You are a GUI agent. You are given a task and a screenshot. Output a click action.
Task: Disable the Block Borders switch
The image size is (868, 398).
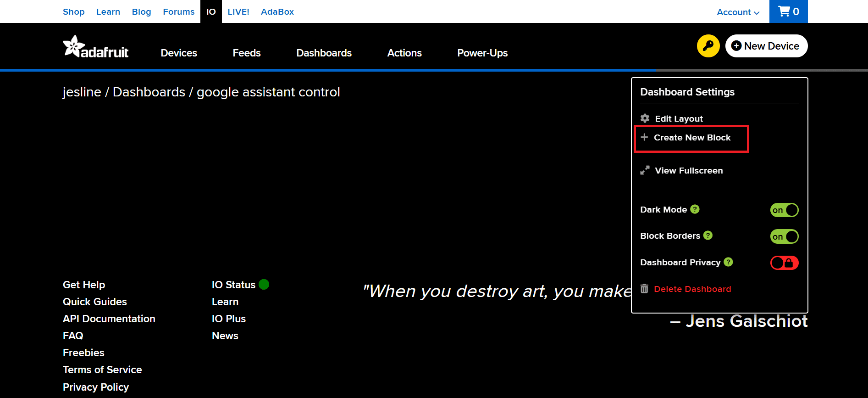tap(784, 236)
